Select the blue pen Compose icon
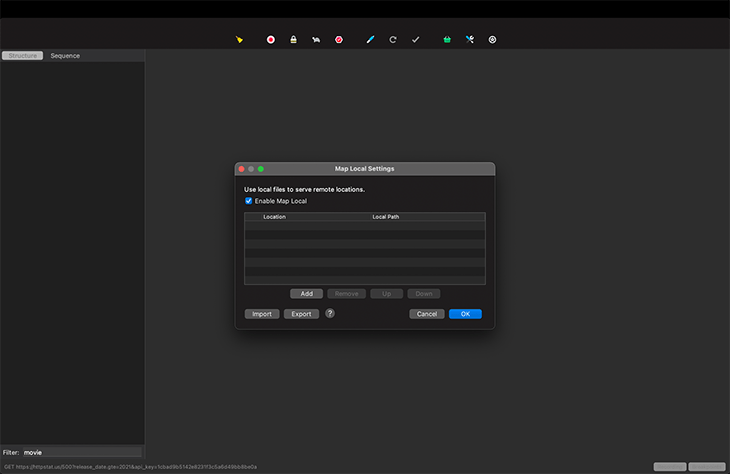Image resolution: width=730 pixels, height=474 pixels. click(370, 40)
